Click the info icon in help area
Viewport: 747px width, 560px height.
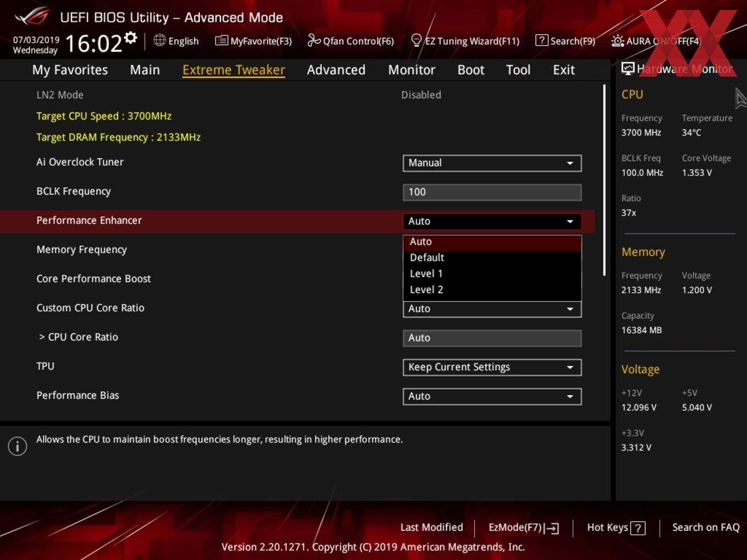pyautogui.click(x=18, y=446)
